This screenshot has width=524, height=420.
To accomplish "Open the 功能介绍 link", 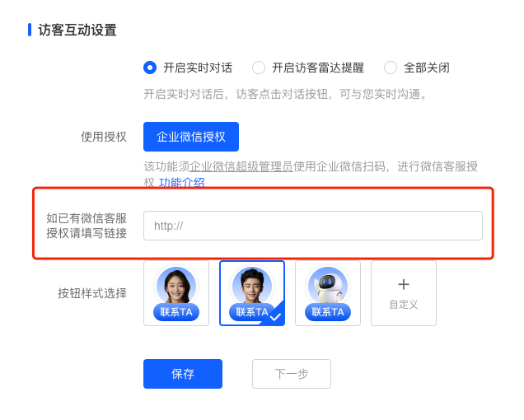I will coord(181,183).
